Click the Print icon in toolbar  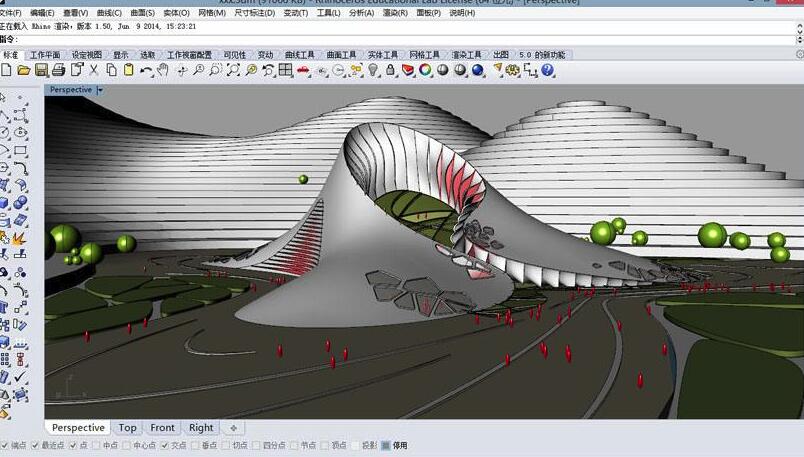pos(58,70)
